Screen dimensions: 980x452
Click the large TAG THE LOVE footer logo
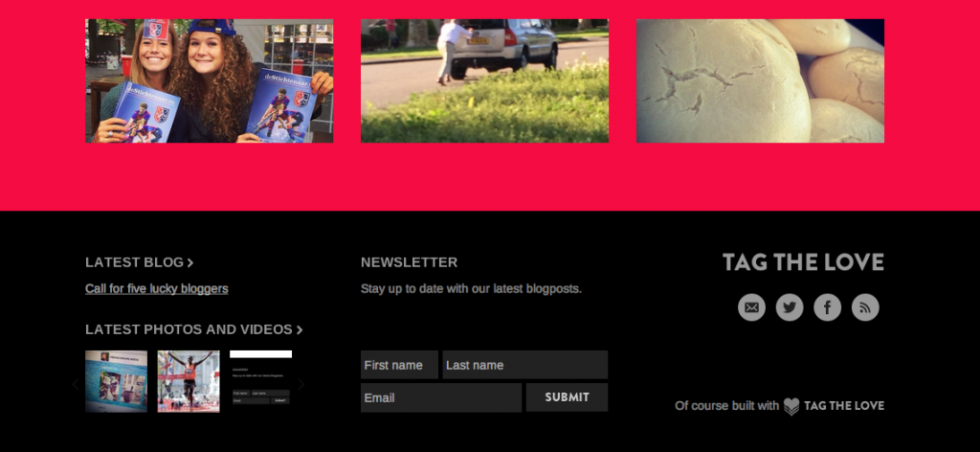click(803, 262)
